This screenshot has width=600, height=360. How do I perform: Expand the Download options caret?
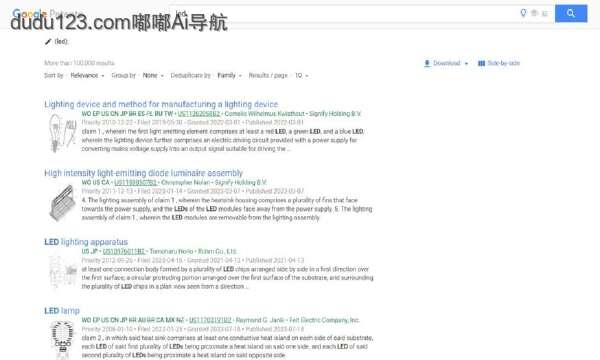466,64
